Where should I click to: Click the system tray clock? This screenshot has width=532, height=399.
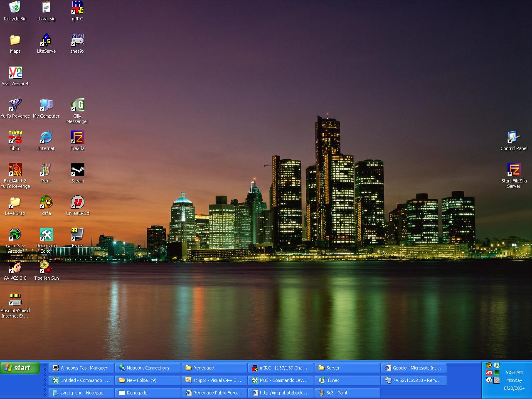(x=514, y=372)
